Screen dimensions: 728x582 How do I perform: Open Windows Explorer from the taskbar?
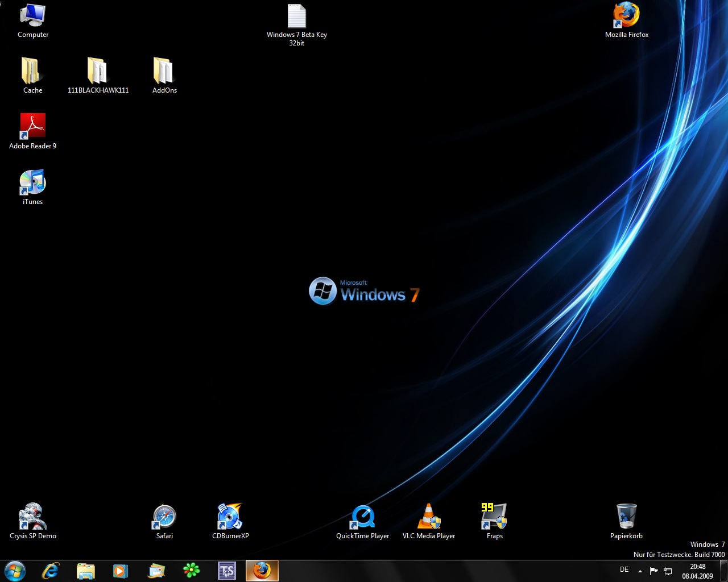click(x=85, y=571)
